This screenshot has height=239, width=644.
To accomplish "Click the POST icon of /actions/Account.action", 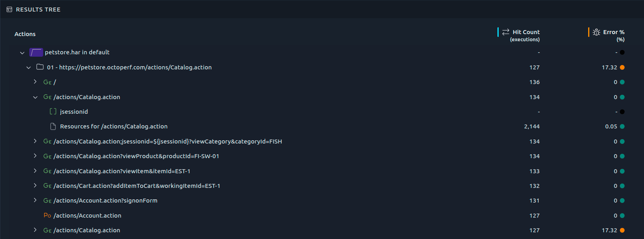I will [x=48, y=216].
